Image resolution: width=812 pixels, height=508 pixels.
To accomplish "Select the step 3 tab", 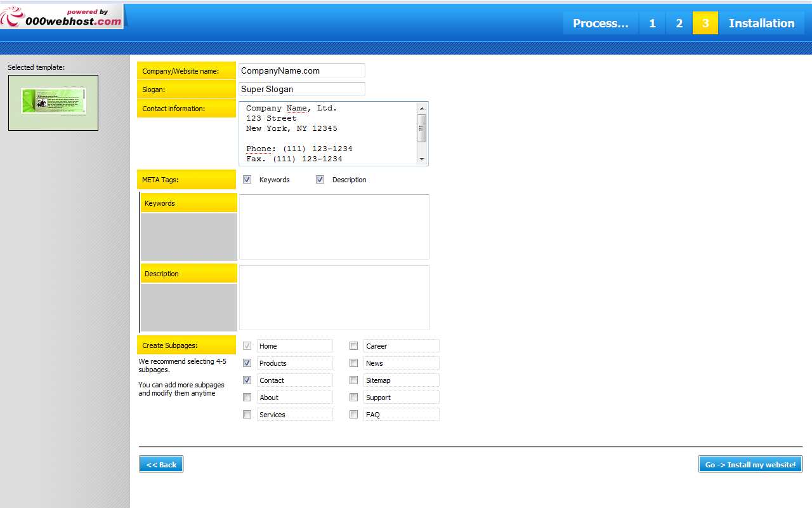I will pos(705,23).
